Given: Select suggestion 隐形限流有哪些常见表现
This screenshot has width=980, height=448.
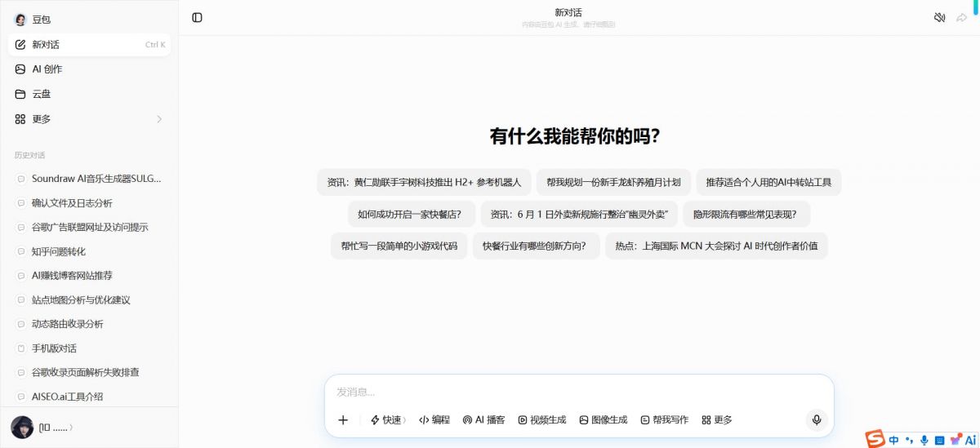Looking at the screenshot, I should pyautogui.click(x=746, y=215).
